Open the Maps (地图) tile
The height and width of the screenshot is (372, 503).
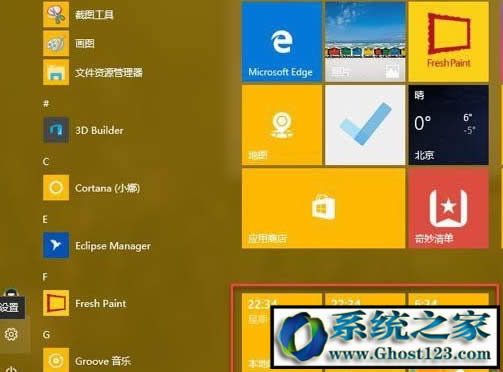(282, 125)
